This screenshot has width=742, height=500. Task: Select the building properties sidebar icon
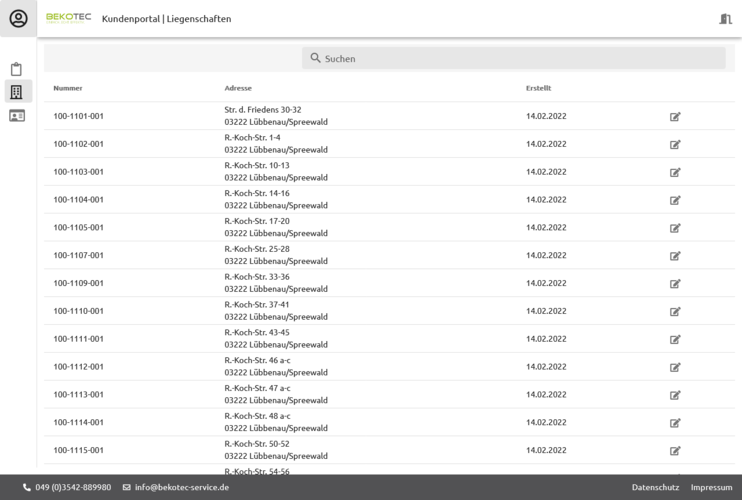tap(16, 92)
